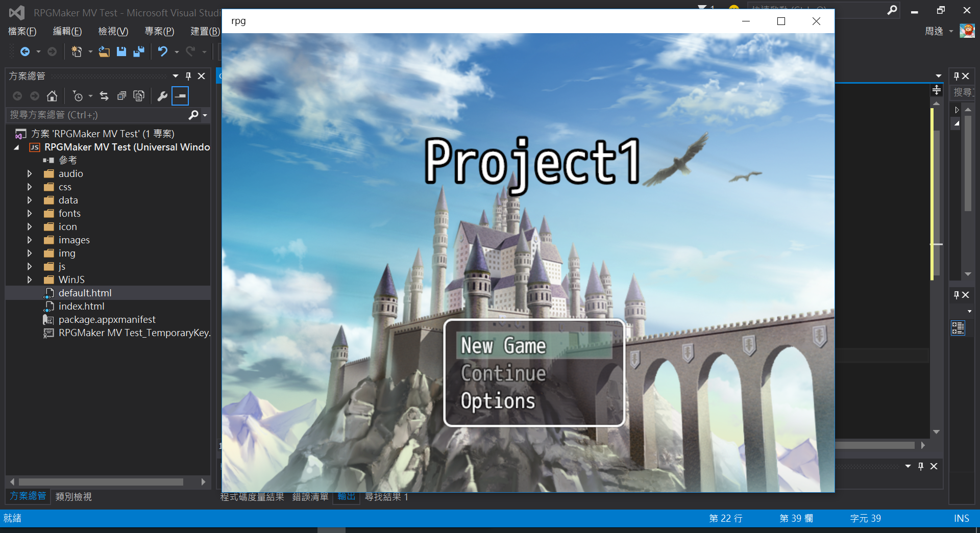Open the Solution Explorer window options dropdown

[176, 76]
